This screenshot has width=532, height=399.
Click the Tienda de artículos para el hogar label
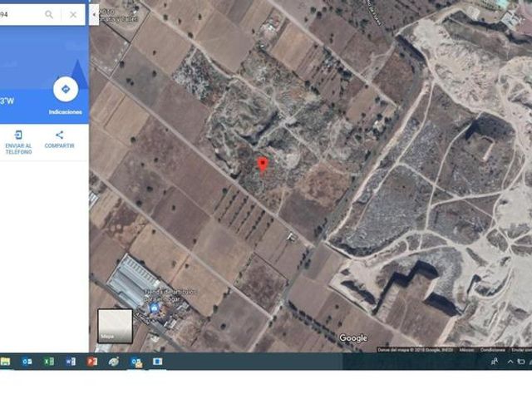point(170,295)
